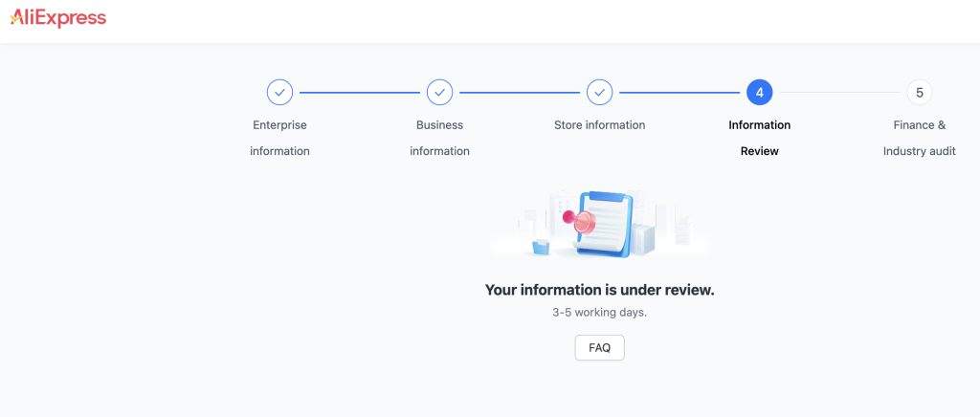
Task: Click the "Your information is under review" heading
Action: coord(599,290)
